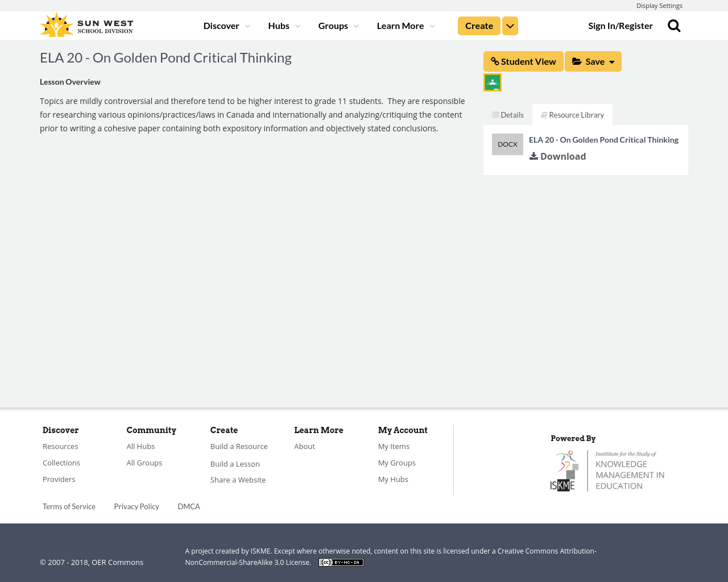Select the Resource Library tab
This screenshot has height=582, width=728.
[572, 115]
